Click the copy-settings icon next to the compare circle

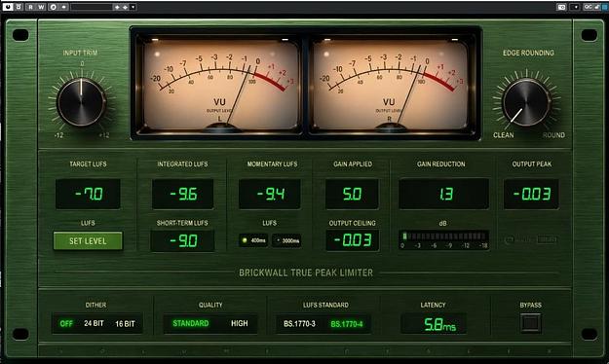(x=63, y=7)
